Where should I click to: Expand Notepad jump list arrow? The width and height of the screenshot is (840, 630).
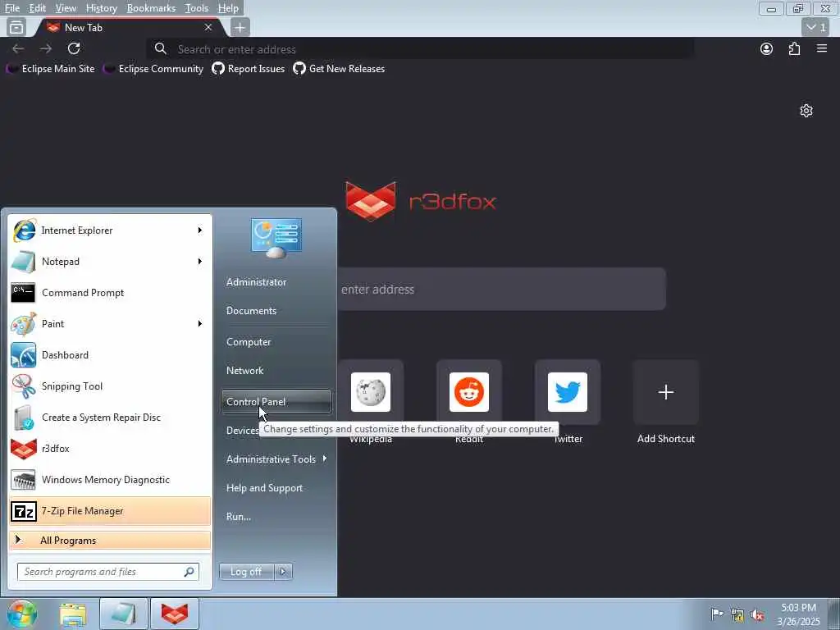(x=200, y=262)
